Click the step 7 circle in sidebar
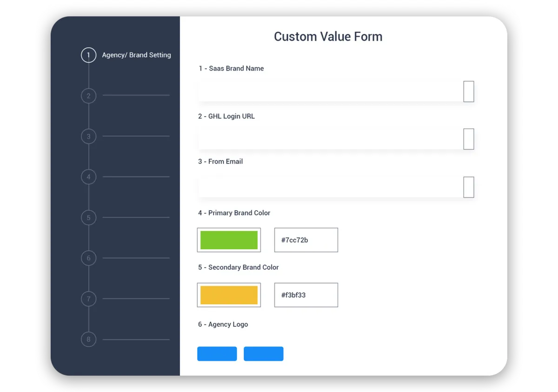Screen dimensions: 558x392 (88, 299)
